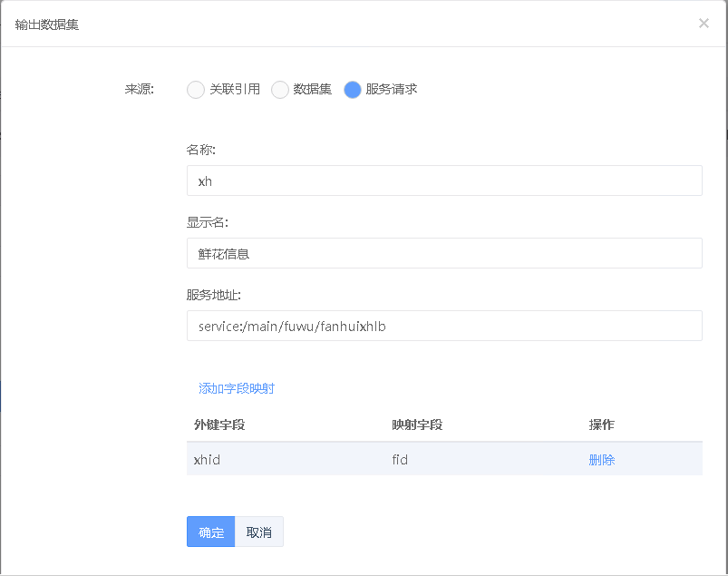Select the 关联引用 source radio button
This screenshot has width=728, height=576.
pos(196,90)
